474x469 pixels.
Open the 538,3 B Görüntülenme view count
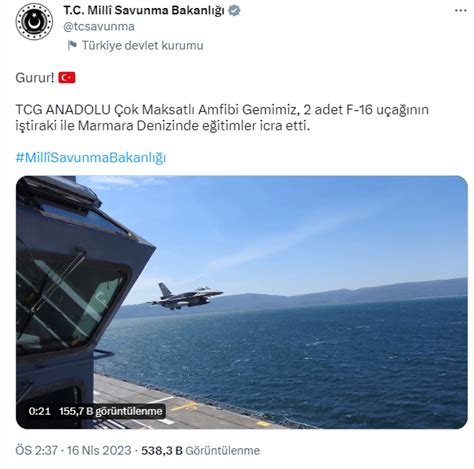click(x=200, y=450)
